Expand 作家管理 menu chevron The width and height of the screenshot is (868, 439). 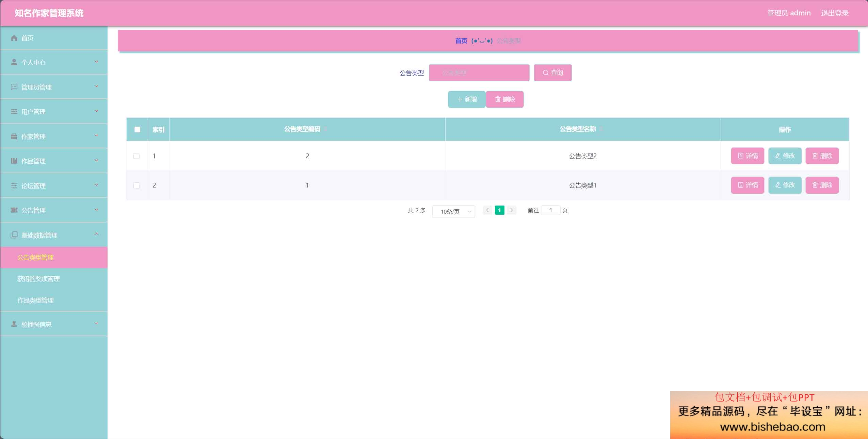(96, 135)
